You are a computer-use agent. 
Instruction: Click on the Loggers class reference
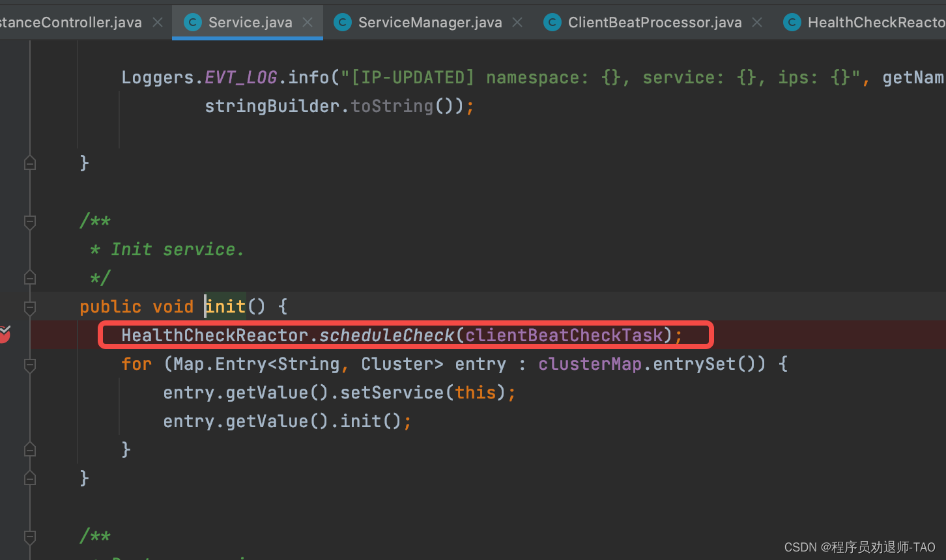[158, 77]
